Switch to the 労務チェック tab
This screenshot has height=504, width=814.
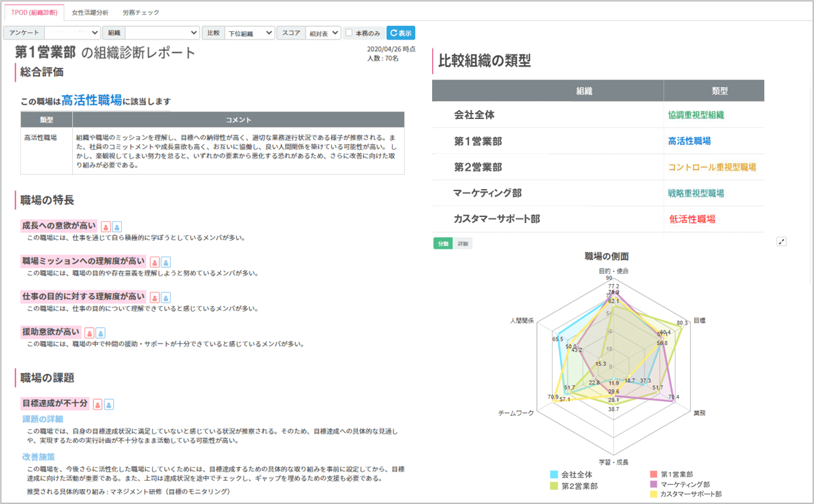141,12
